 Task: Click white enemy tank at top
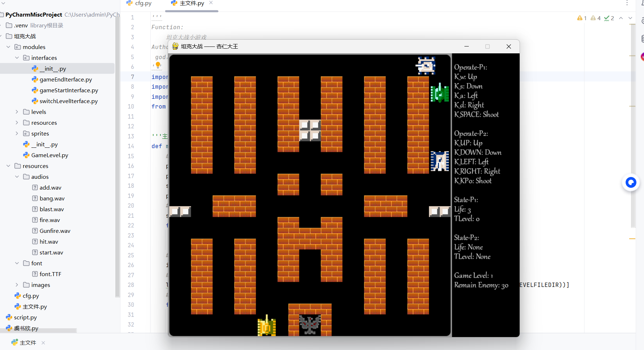(426, 66)
